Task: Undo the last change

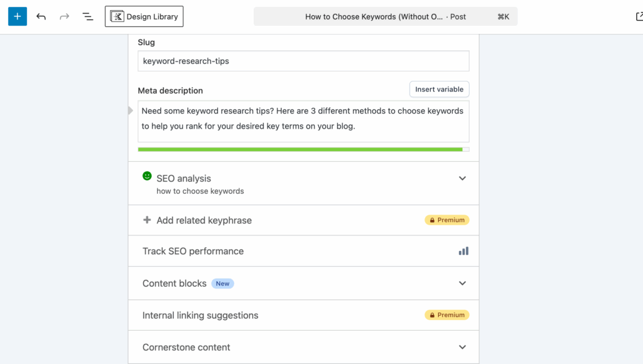Action: (41, 16)
